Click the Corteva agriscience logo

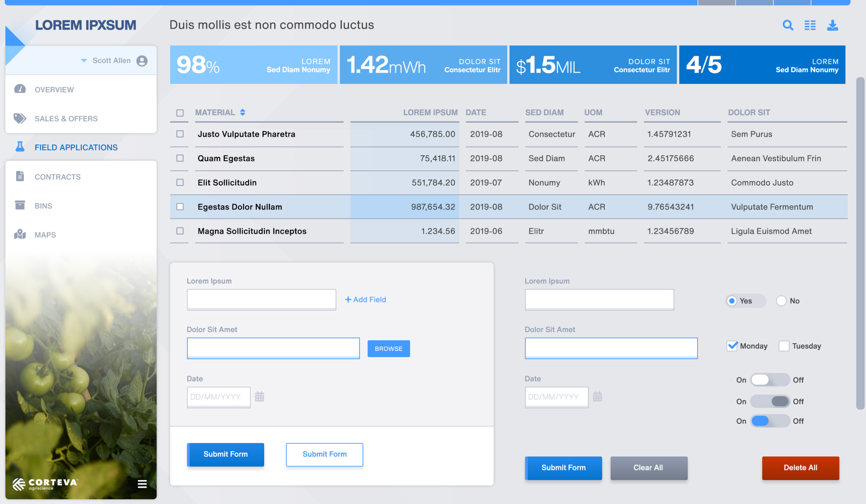tap(45, 484)
